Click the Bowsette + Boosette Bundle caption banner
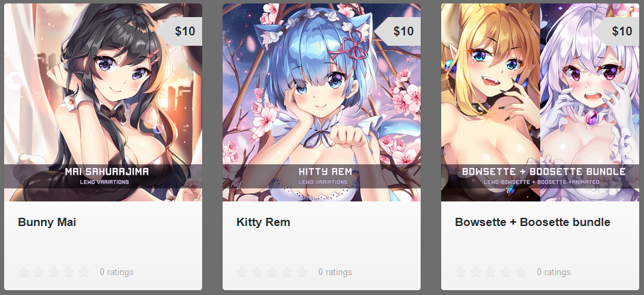The height and width of the screenshot is (295, 644). coord(540,176)
